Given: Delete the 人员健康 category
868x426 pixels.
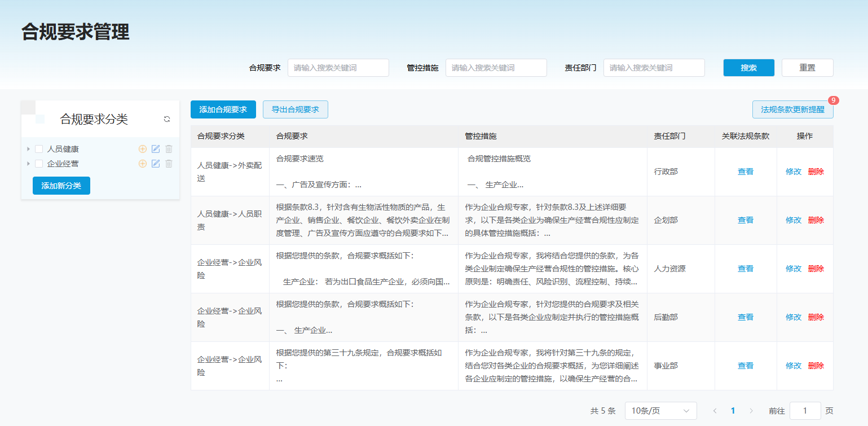Looking at the screenshot, I should [x=169, y=149].
